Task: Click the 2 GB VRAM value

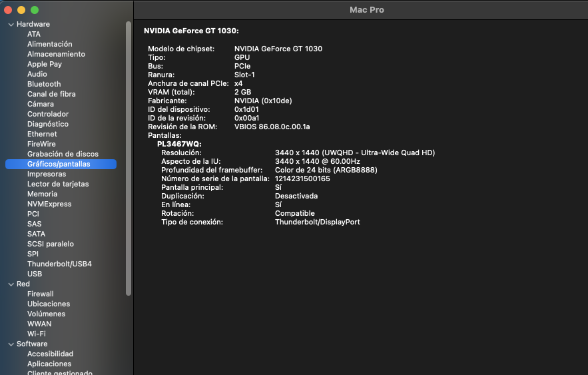Action: click(242, 92)
